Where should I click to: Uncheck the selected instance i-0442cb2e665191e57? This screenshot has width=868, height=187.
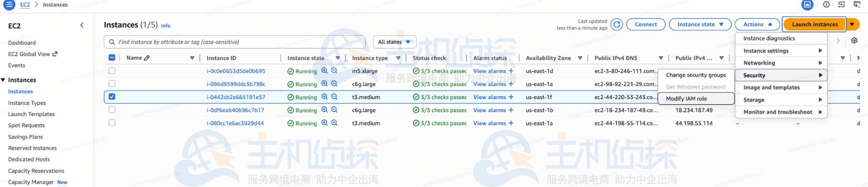[x=112, y=97]
